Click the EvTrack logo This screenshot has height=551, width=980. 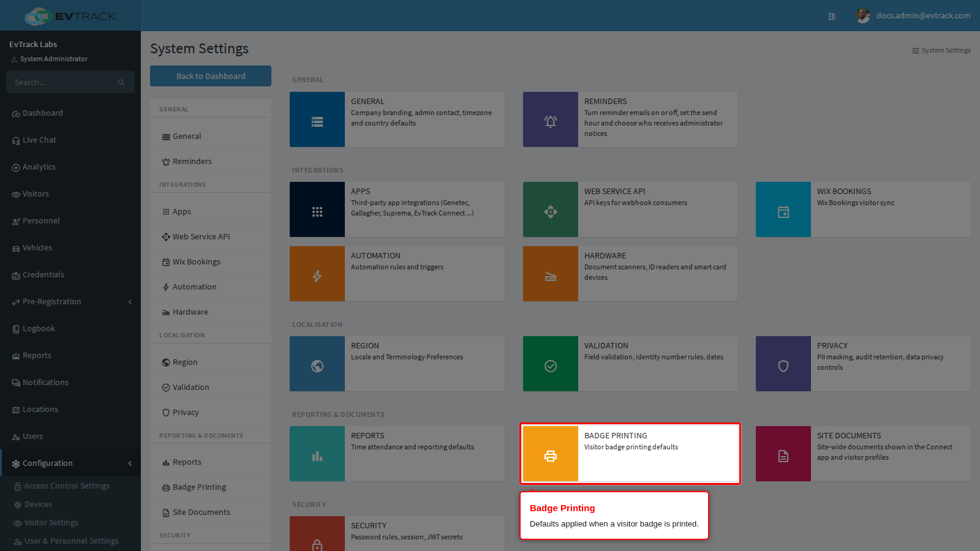(70, 16)
